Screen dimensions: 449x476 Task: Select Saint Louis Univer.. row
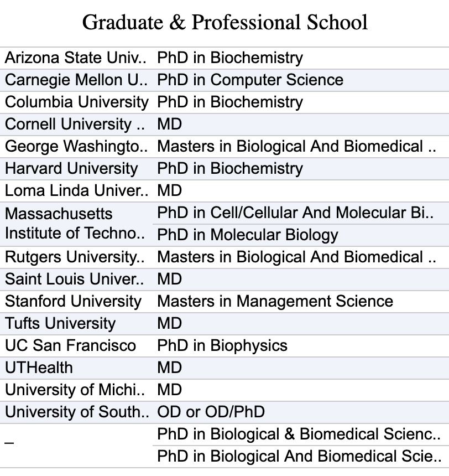[x=224, y=280]
